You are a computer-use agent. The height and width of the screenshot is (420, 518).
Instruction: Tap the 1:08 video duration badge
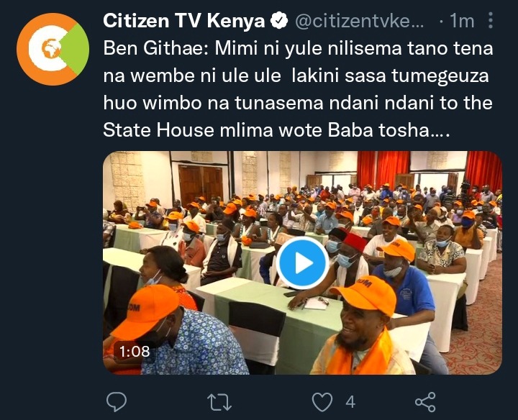[x=135, y=352]
